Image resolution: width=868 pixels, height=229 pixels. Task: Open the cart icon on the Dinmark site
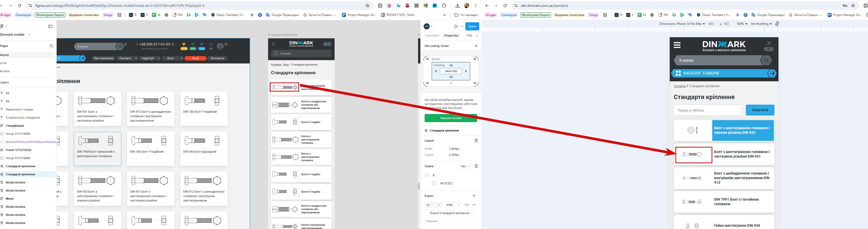pyautogui.click(x=768, y=43)
